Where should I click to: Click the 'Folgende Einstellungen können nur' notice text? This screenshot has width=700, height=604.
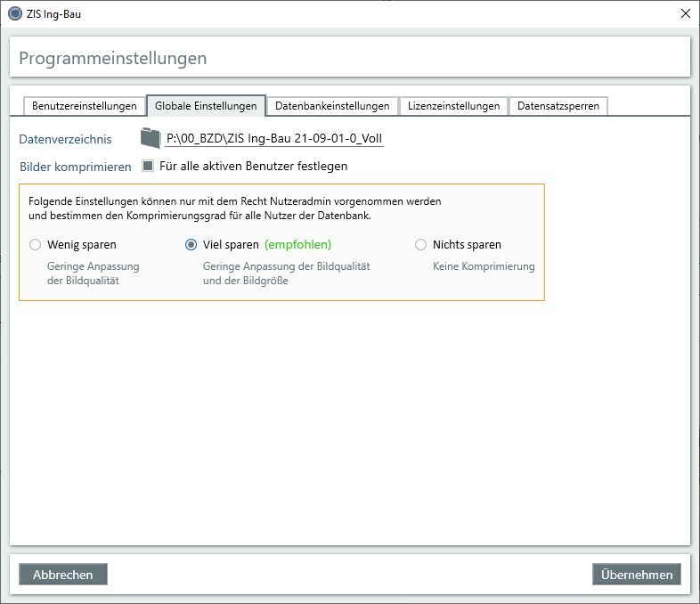pos(235,208)
